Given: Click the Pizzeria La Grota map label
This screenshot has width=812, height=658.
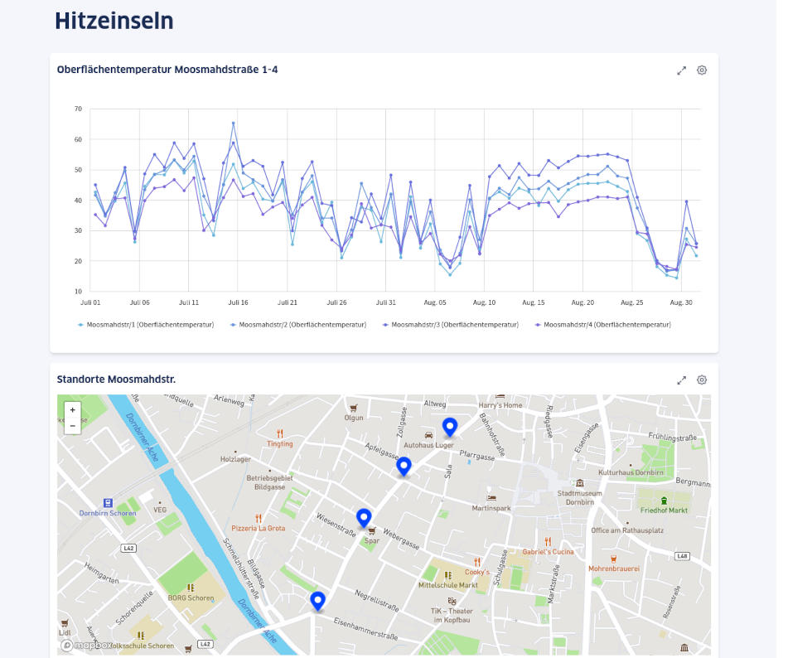Looking at the screenshot, I should tap(258, 528).
